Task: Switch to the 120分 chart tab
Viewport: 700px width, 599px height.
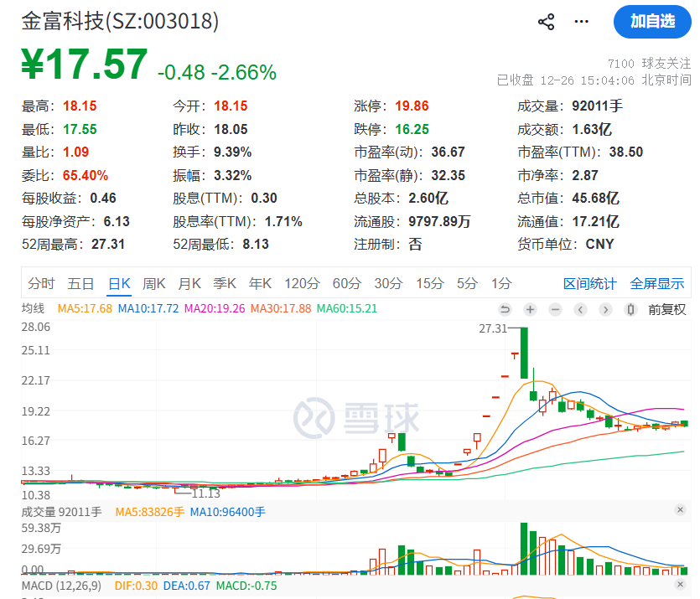Action: pyautogui.click(x=303, y=283)
